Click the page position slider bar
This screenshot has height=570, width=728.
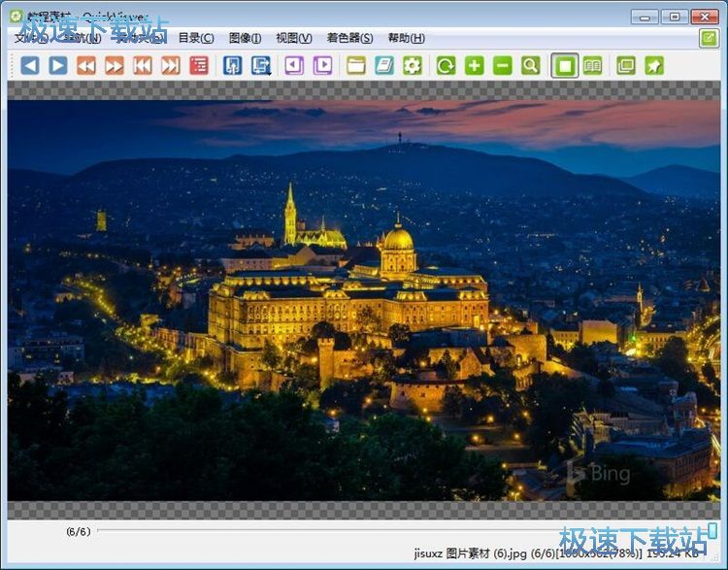point(388,531)
